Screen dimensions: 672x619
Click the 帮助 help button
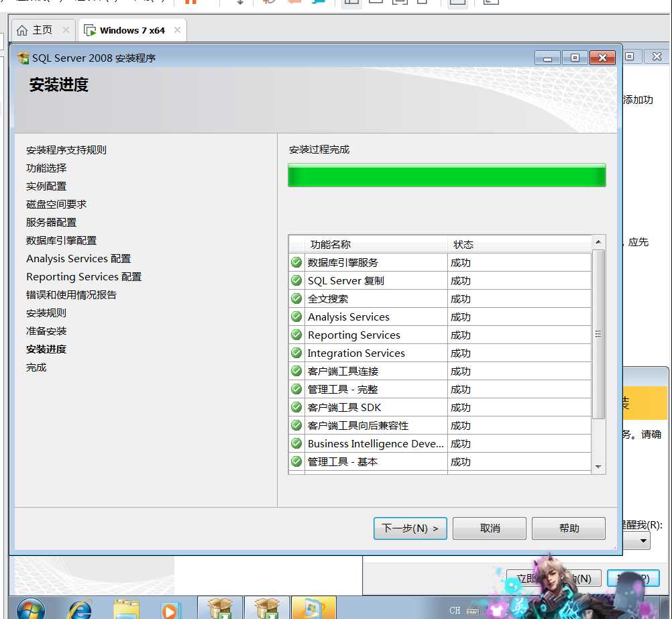(569, 528)
